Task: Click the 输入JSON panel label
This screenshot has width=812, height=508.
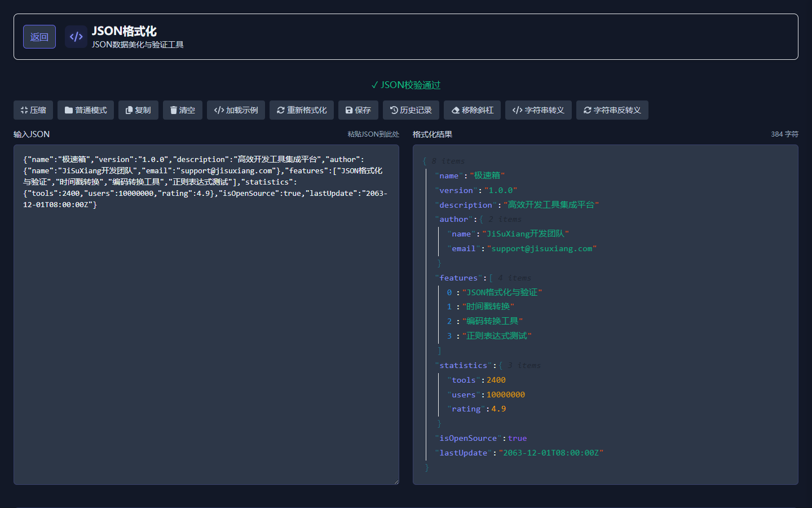Action: tap(32, 134)
